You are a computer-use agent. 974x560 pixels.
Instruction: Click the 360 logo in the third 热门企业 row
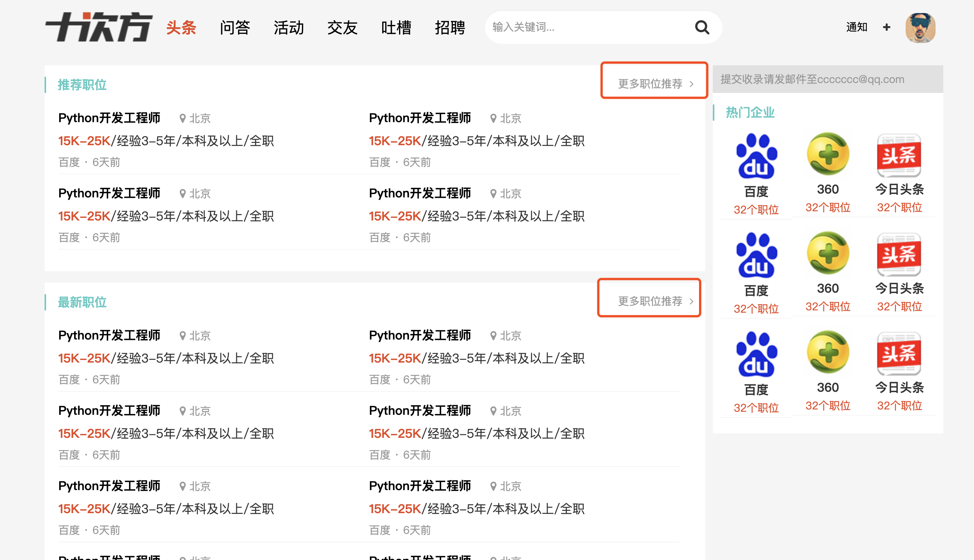tap(828, 352)
